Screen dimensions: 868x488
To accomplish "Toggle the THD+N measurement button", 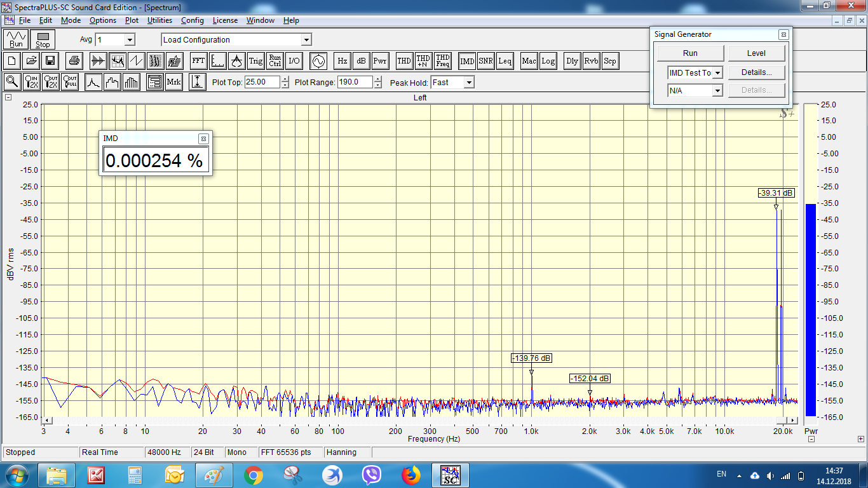I will click(423, 61).
